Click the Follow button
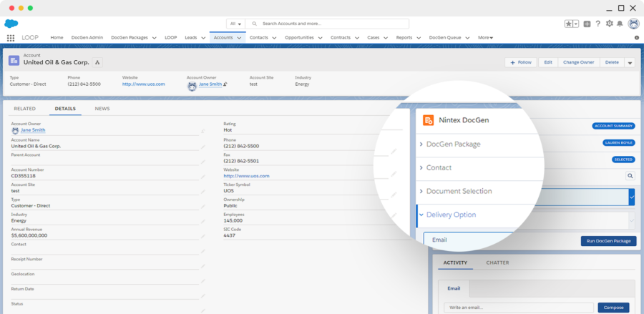 coord(521,62)
